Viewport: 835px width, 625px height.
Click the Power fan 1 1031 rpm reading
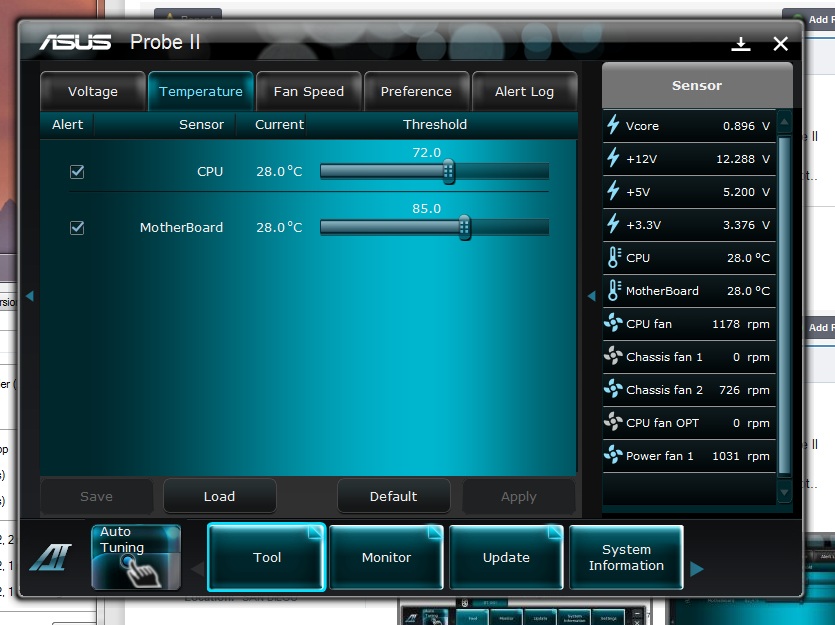(741, 456)
